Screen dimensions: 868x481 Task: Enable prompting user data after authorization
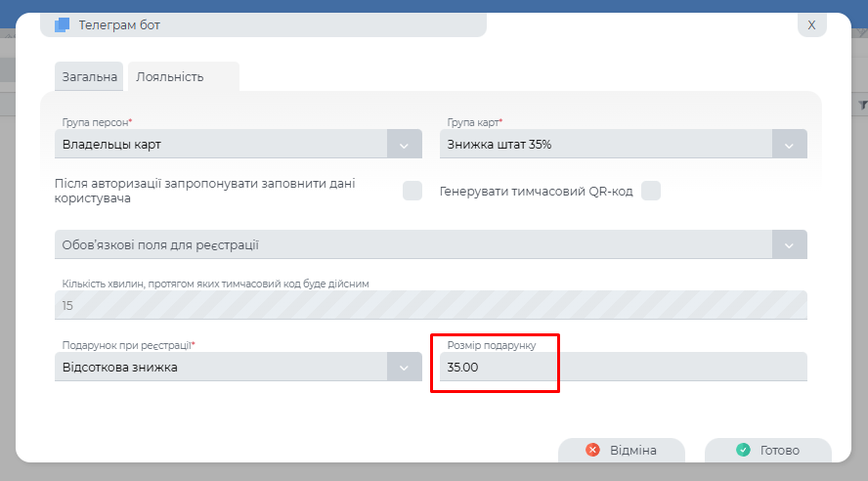pyautogui.click(x=412, y=191)
